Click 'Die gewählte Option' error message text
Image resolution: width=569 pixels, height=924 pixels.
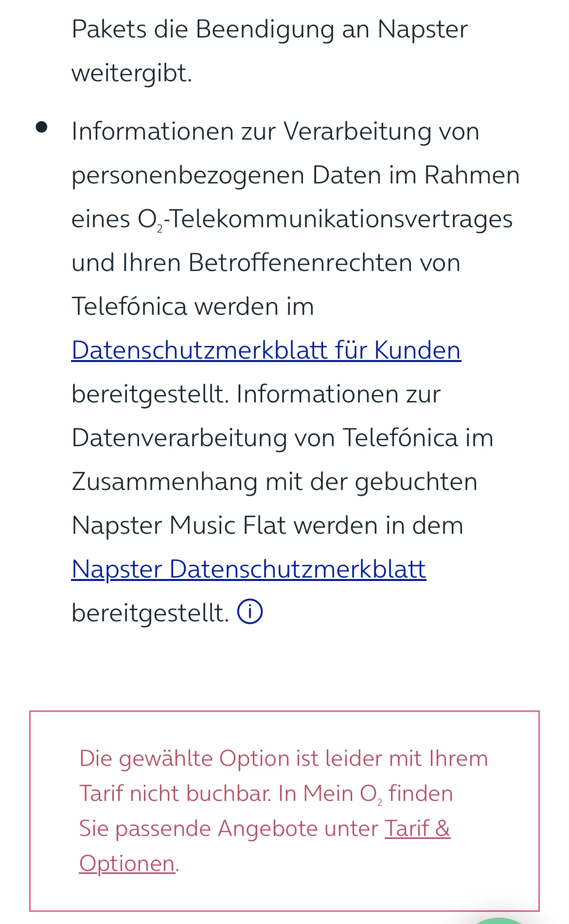[283, 759]
